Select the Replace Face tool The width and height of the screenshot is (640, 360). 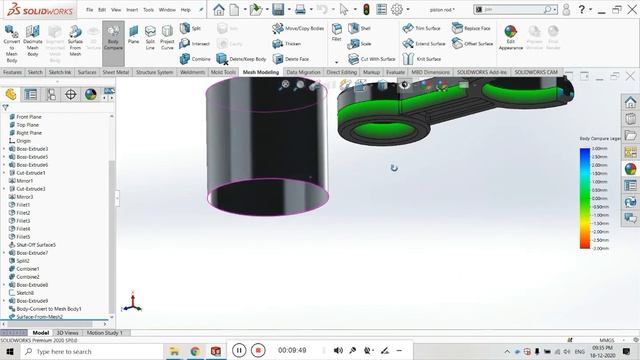[471, 28]
